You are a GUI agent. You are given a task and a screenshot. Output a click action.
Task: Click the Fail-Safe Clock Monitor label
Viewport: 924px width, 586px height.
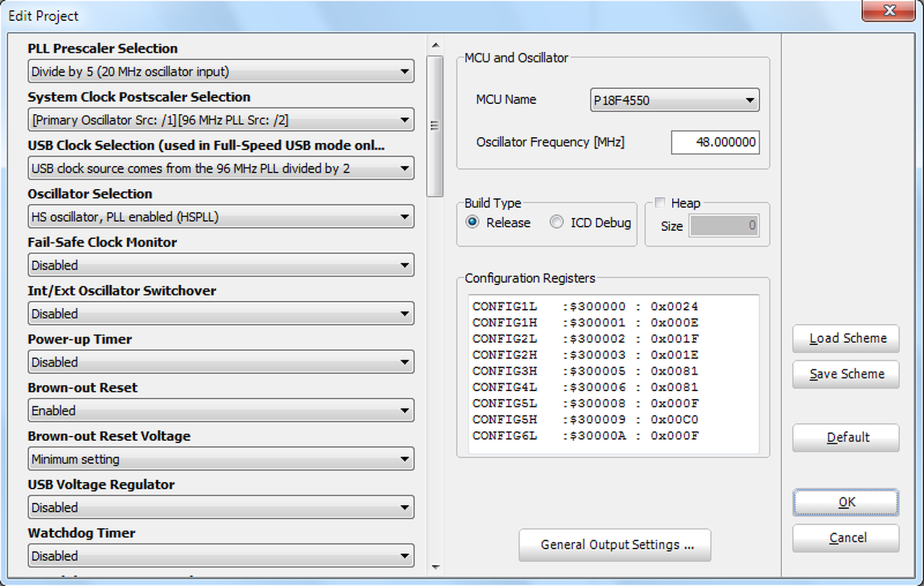coord(103,242)
